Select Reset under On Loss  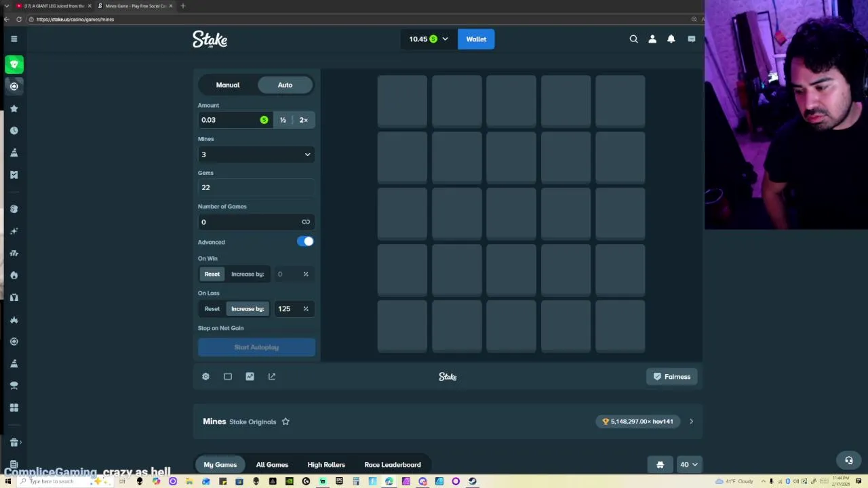(212, 309)
